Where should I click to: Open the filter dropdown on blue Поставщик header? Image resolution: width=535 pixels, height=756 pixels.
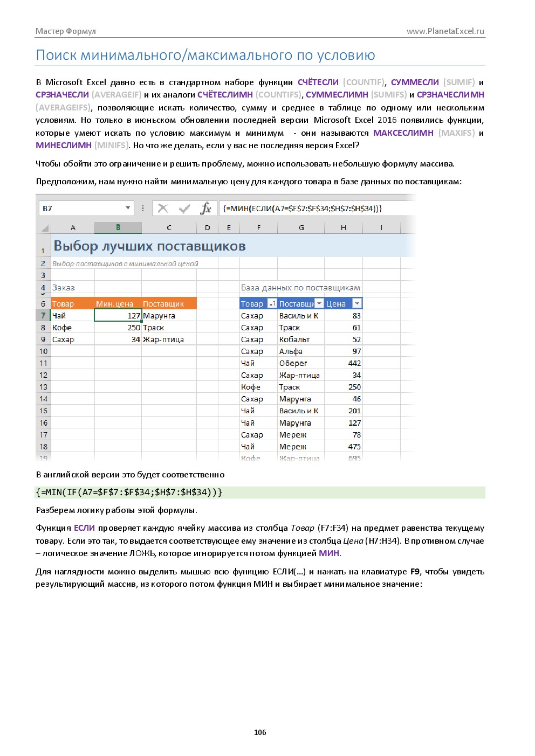[319, 304]
